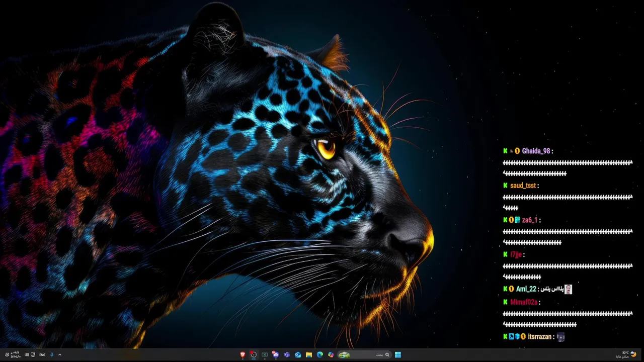This screenshot has width=644, height=362.
Task: Launch Microsoft Edge from the taskbar
Action: (320, 354)
